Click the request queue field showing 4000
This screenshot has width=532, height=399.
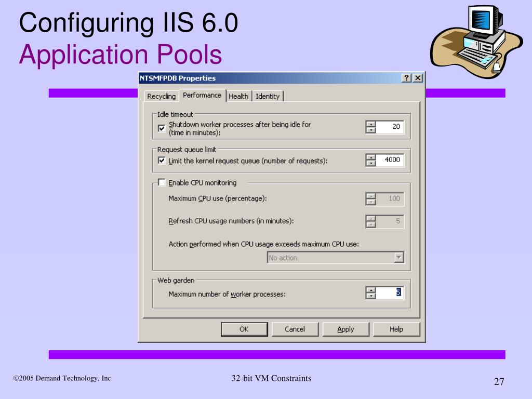click(390, 160)
